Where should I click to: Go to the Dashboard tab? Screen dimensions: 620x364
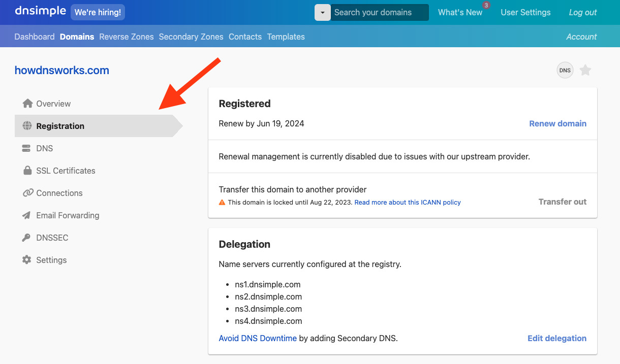click(x=35, y=37)
